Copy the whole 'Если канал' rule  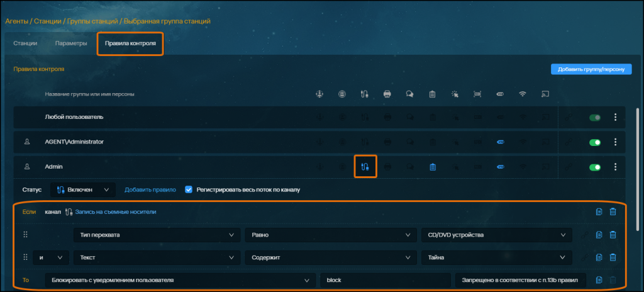coord(599,211)
